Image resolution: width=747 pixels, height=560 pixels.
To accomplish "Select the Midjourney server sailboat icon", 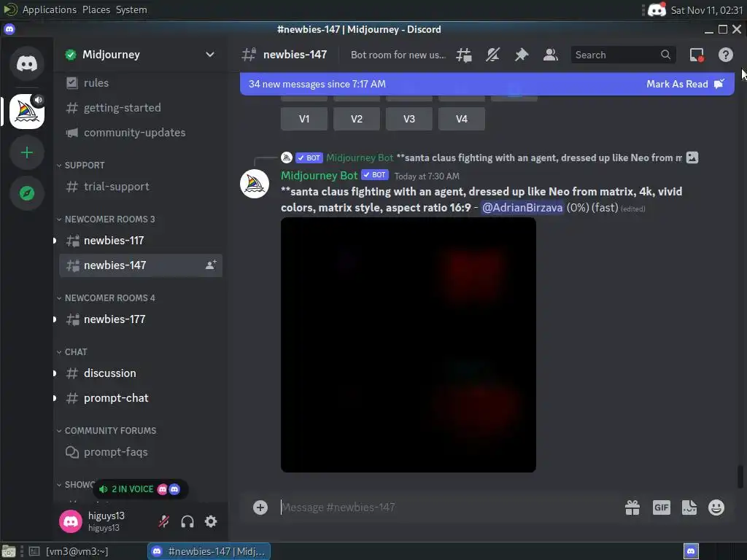I will click(x=27, y=112).
